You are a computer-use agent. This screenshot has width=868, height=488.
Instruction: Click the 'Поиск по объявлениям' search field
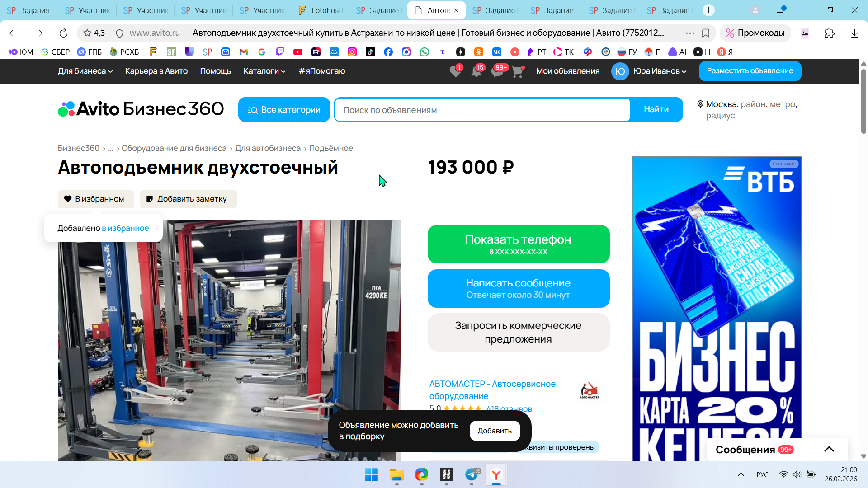click(481, 110)
